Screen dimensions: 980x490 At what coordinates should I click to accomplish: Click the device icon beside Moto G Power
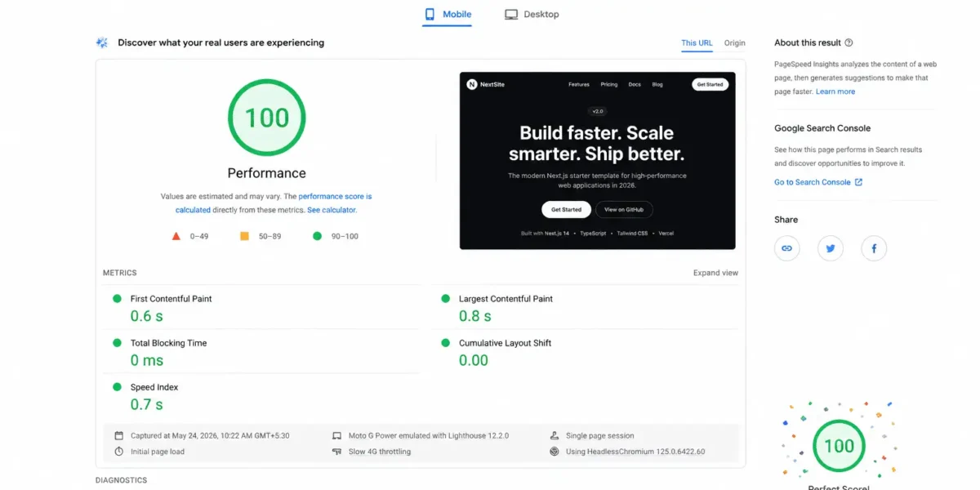336,435
